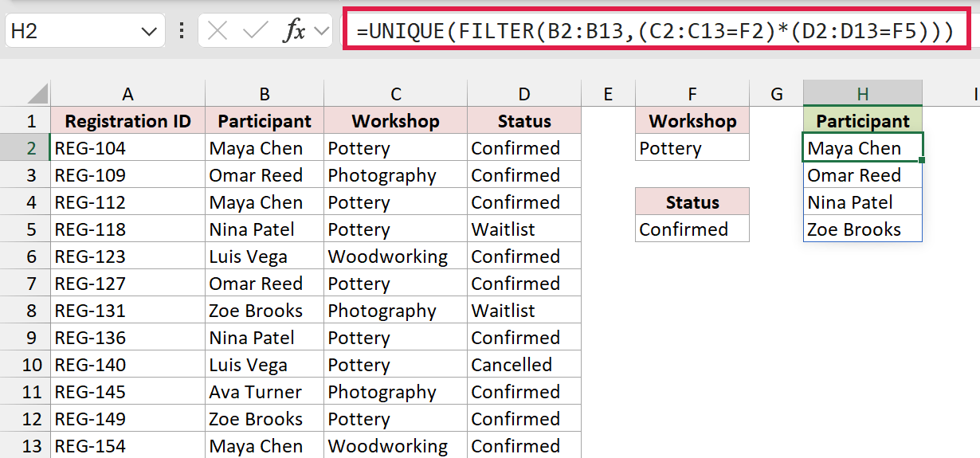The height and width of the screenshot is (458, 980).
Task: Click Waitlist status in REG-131 row
Action: point(524,311)
